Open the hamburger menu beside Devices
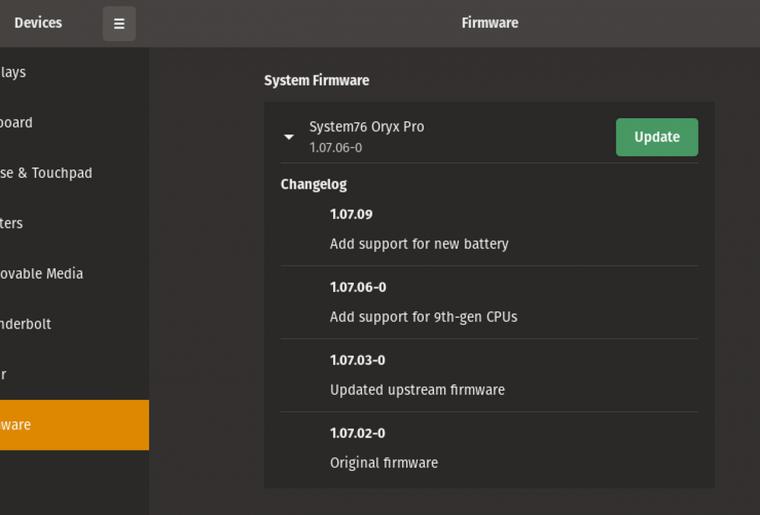Screen dimensions: 760x515 [119, 24]
